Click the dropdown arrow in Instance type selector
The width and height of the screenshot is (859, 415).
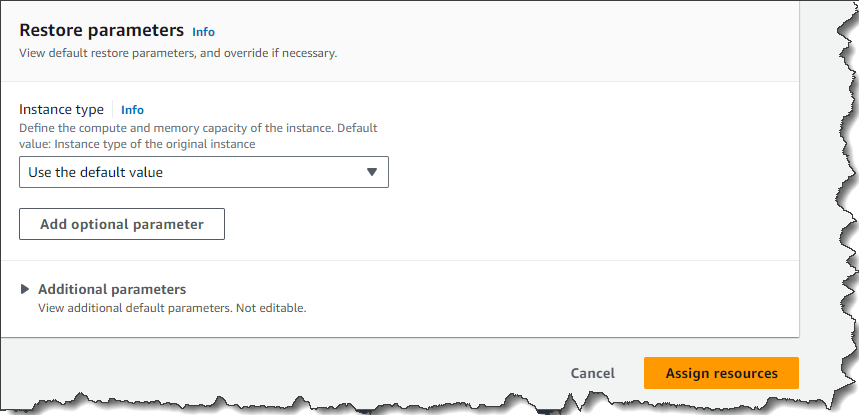[372, 172]
